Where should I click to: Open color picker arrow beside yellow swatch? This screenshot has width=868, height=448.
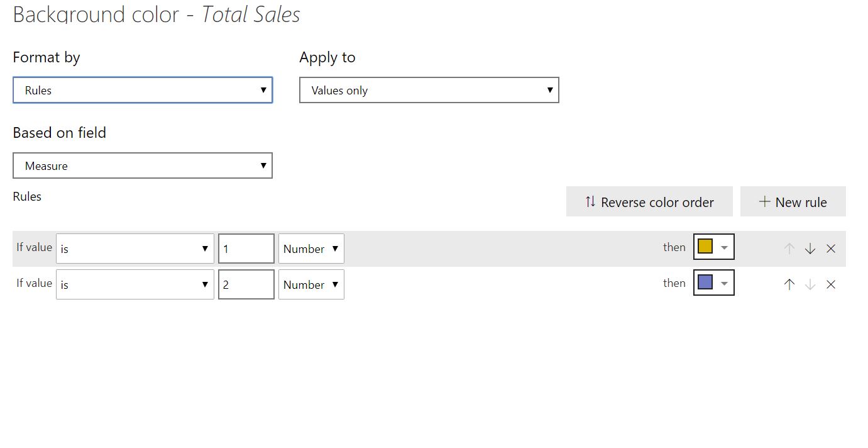[x=724, y=247]
